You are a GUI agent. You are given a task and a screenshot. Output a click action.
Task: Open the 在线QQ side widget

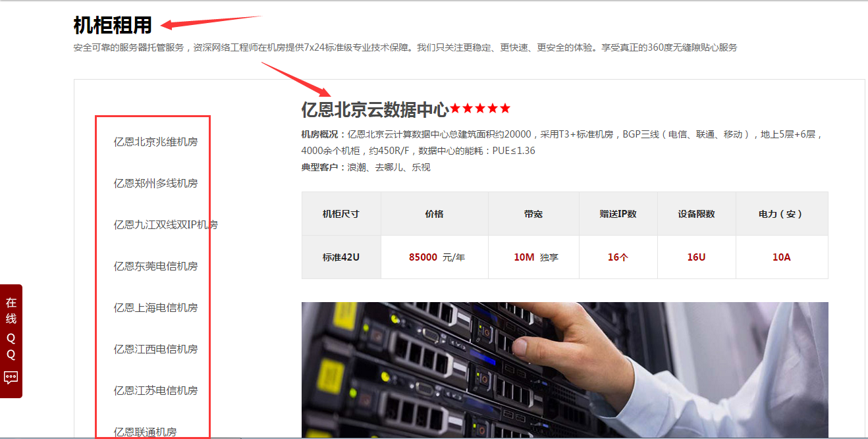pos(11,328)
